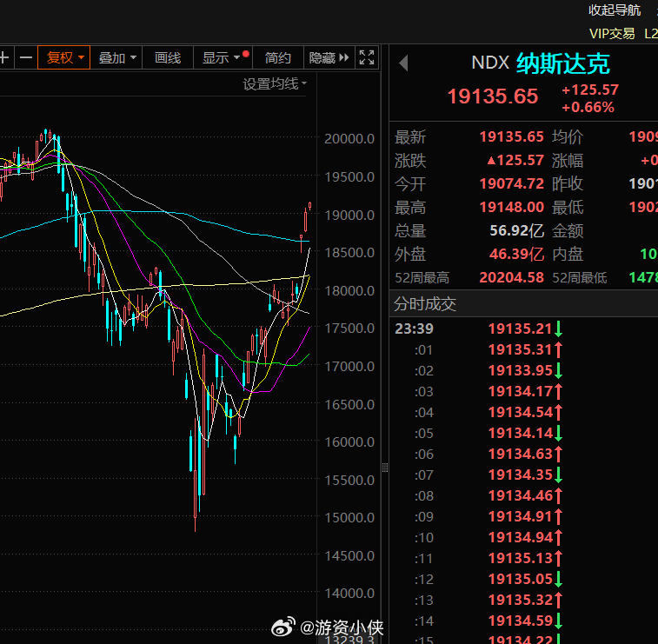Click the 14000.0 price axis label
Viewport: 658px width, 644px height.
coord(349,594)
